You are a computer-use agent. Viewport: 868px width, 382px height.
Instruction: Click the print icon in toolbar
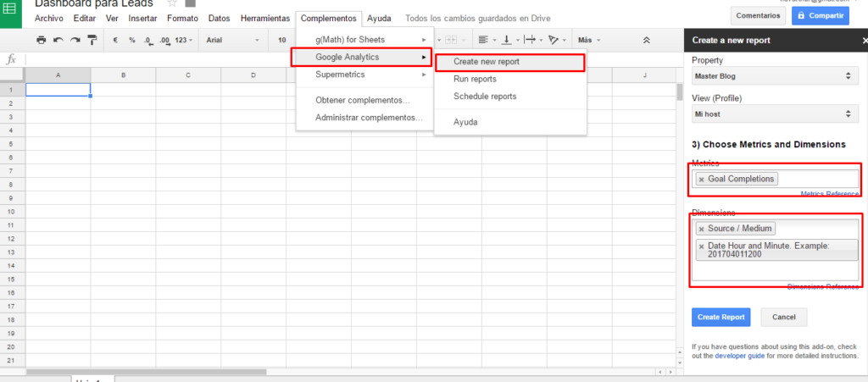coord(41,40)
